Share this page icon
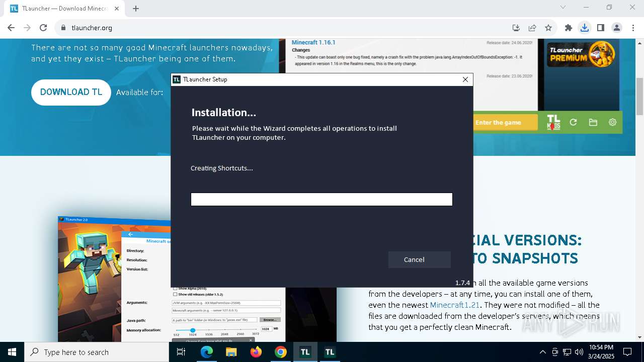The height and width of the screenshot is (362, 644). (x=532, y=28)
